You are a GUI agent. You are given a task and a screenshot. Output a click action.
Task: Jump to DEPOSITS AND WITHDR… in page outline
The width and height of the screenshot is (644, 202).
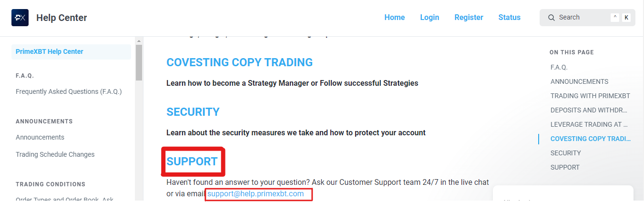click(589, 110)
